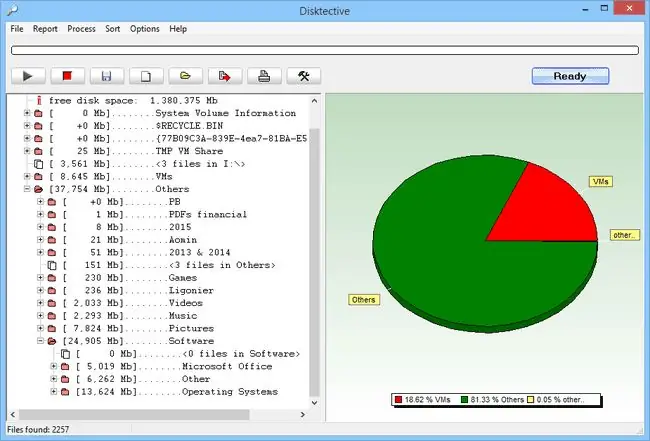Open a saved report with folder icon
Viewport: 650px width, 441px height.
click(x=185, y=76)
